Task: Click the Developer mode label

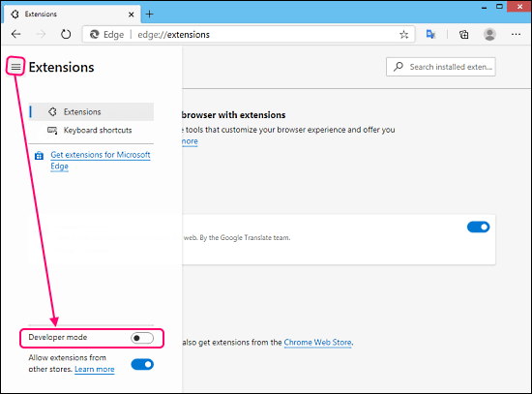Action: pyautogui.click(x=58, y=337)
